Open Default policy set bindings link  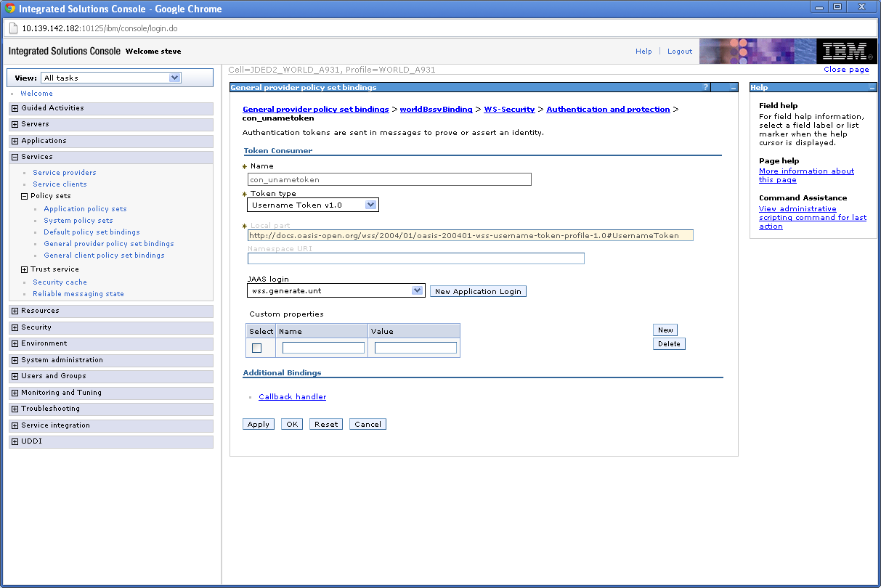(92, 232)
